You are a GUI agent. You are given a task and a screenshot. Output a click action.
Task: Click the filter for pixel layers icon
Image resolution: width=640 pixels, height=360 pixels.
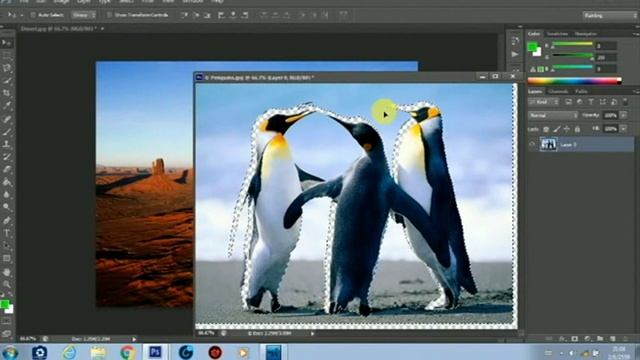[568, 102]
